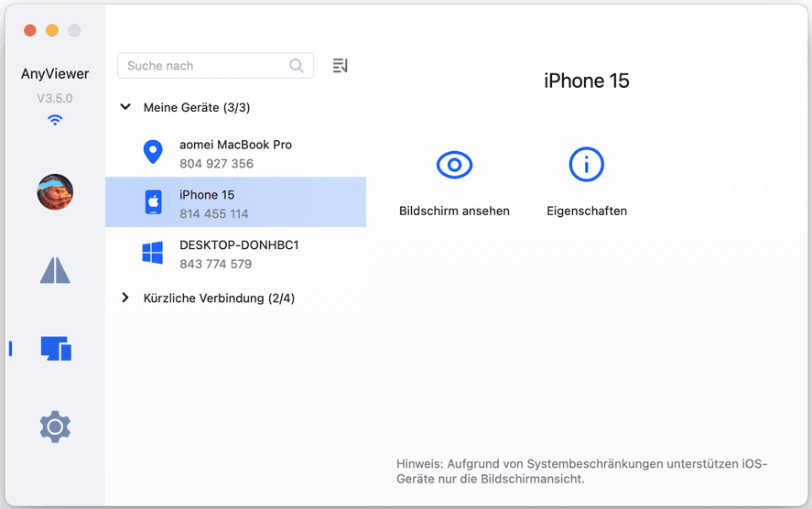
Task: Click the sort list icon beside search
Action: click(341, 66)
